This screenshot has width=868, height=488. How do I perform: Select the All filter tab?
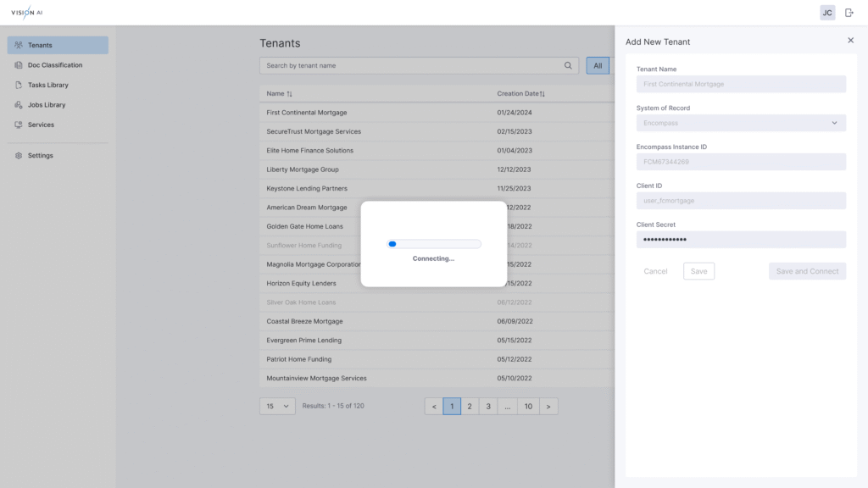[x=598, y=66]
